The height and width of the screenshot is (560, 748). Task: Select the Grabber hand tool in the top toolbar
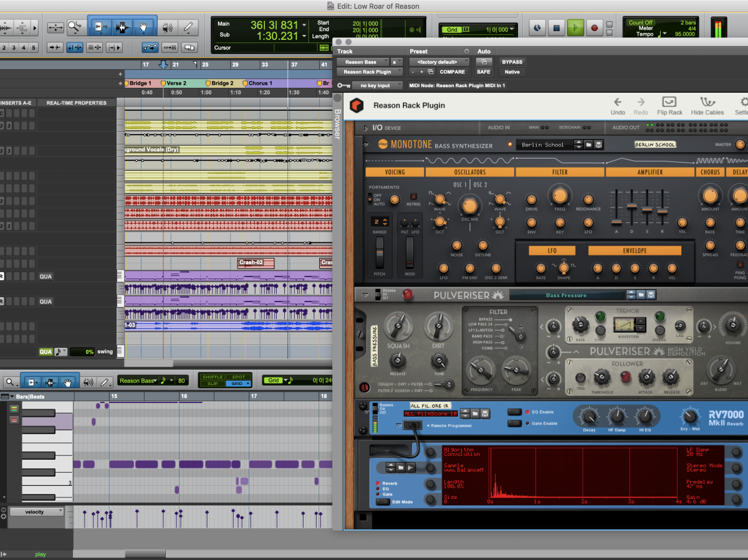click(143, 27)
